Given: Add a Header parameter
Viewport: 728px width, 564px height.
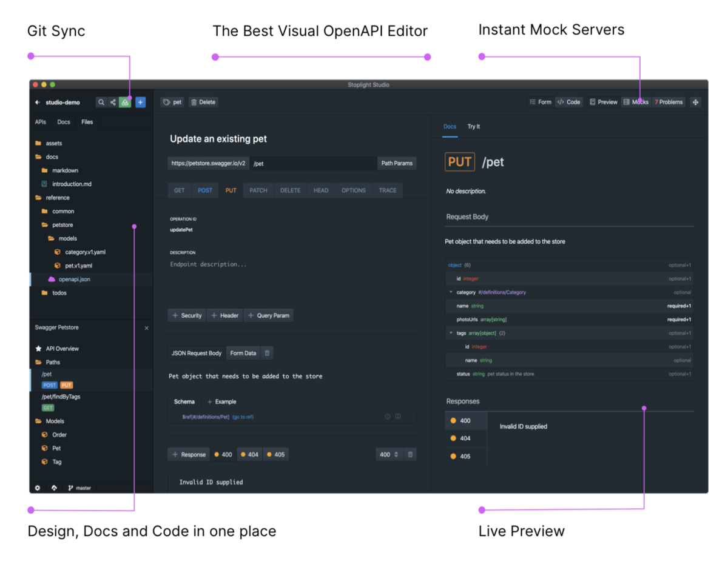Looking at the screenshot, I should pos(224,315).
